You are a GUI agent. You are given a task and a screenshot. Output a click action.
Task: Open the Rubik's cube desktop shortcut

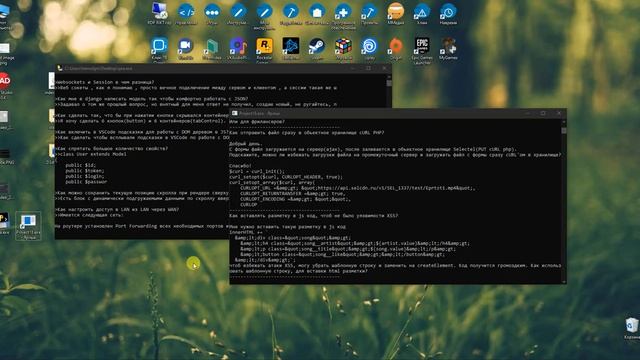pyautogui.click(x=343, y=46)
